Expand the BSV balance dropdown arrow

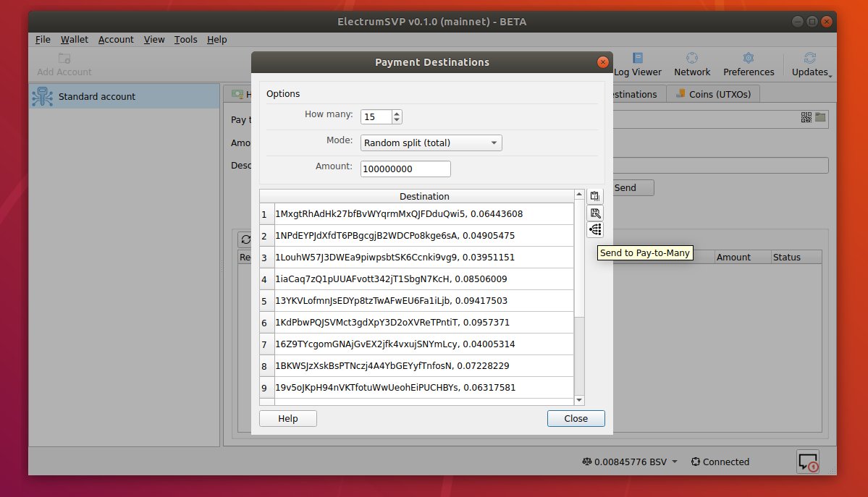(x=674, y=462)
